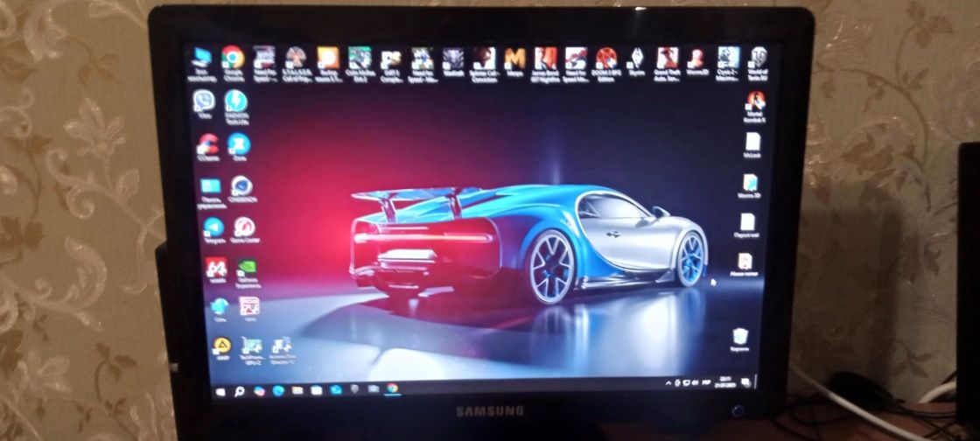Open the Recycle Bin on the desktop
980x441 pixels.
click(x=740, y=340)
